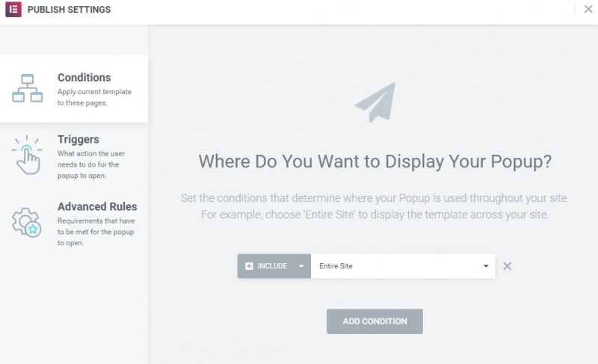
Task: Click the paper plane icon
Action: pos(375,102)
